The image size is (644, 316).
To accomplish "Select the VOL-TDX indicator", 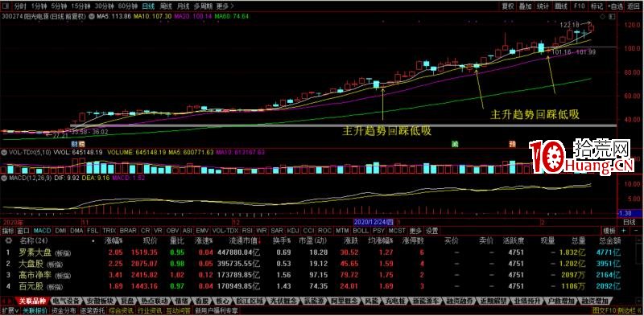I will click(225, 231).
